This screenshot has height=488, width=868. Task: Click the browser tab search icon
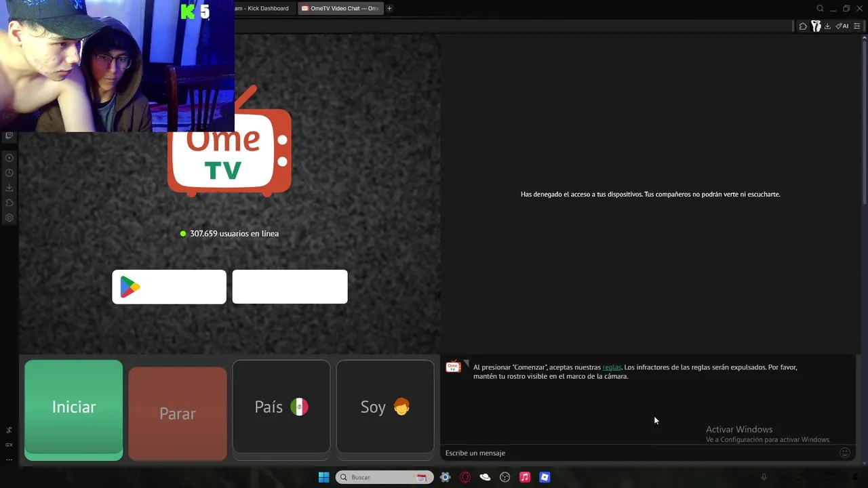[x=820, y=8]
